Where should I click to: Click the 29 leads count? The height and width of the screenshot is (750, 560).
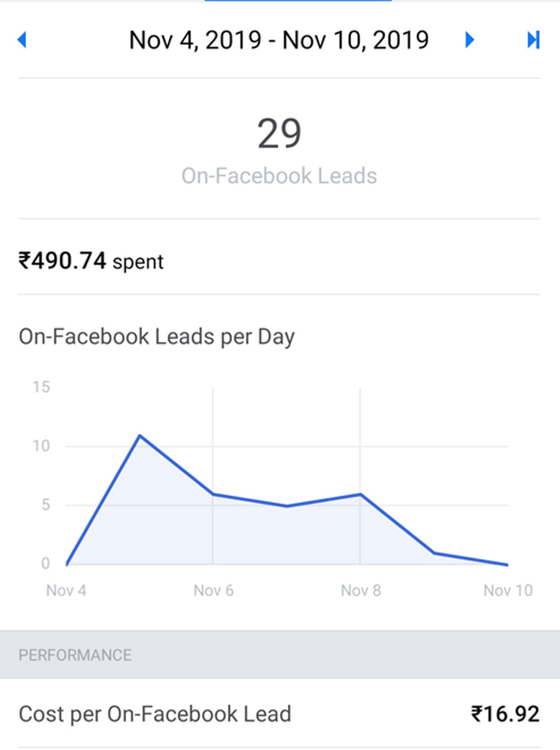point(279,134)
